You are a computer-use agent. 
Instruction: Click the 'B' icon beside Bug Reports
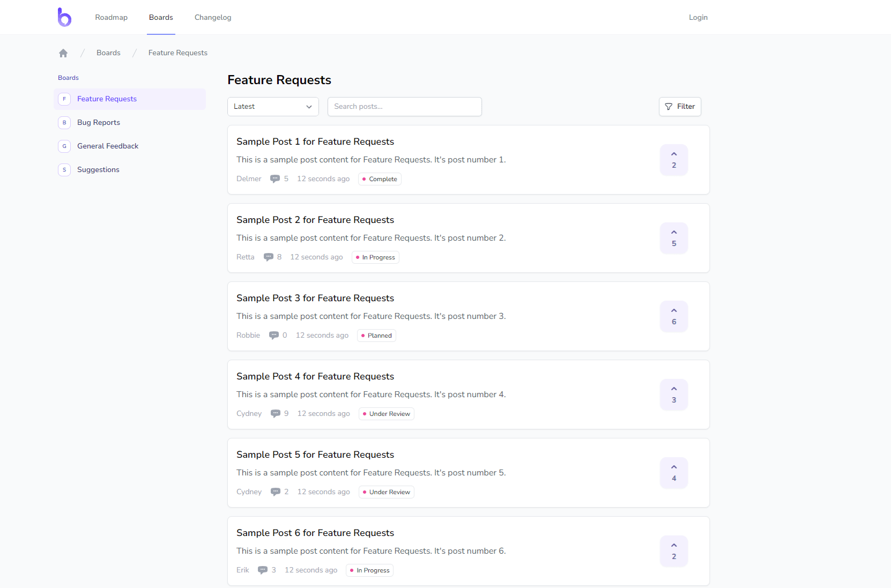[64, 123]
